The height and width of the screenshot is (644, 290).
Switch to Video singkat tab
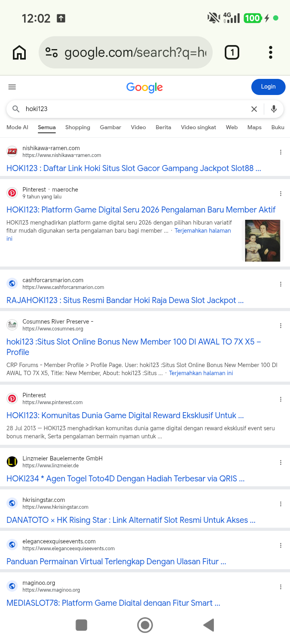199,127
